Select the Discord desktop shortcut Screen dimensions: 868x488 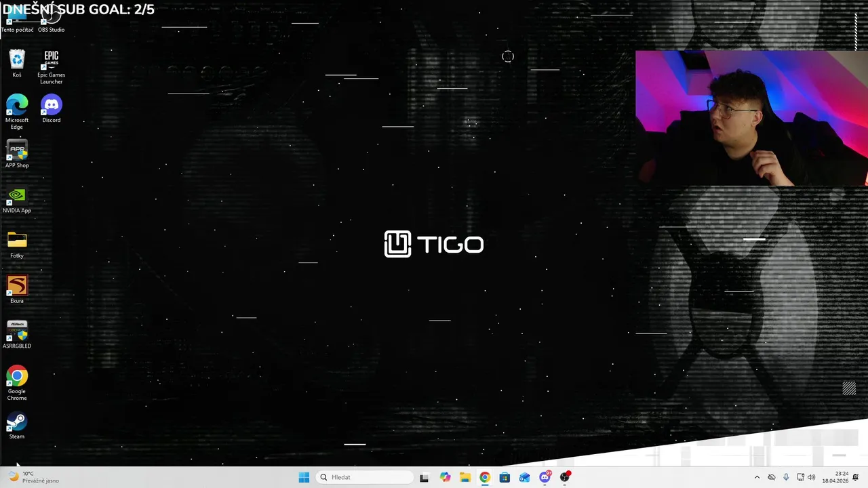pyautogui.click(x=51, y=108)
